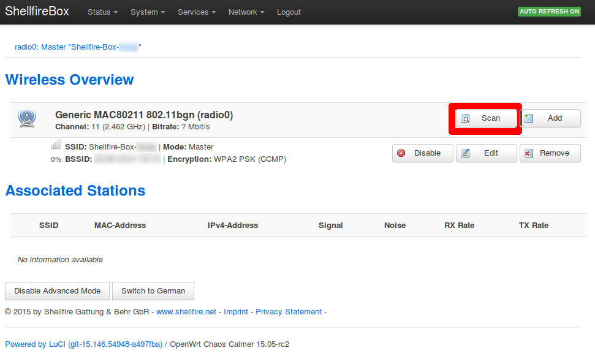Click the radio0 wireless antenna icon
Screen dimensions: 595x364
click(x=27, y=118)
